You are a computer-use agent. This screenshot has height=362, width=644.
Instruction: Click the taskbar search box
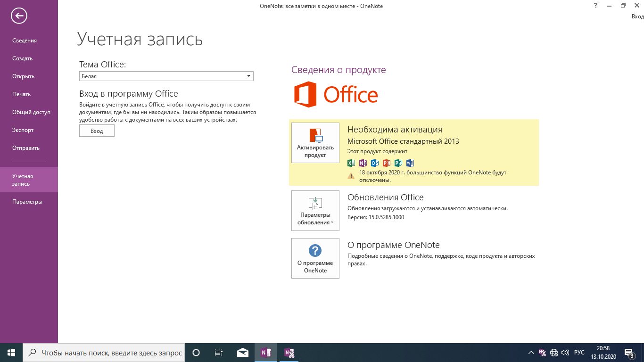tap(103, 353)
